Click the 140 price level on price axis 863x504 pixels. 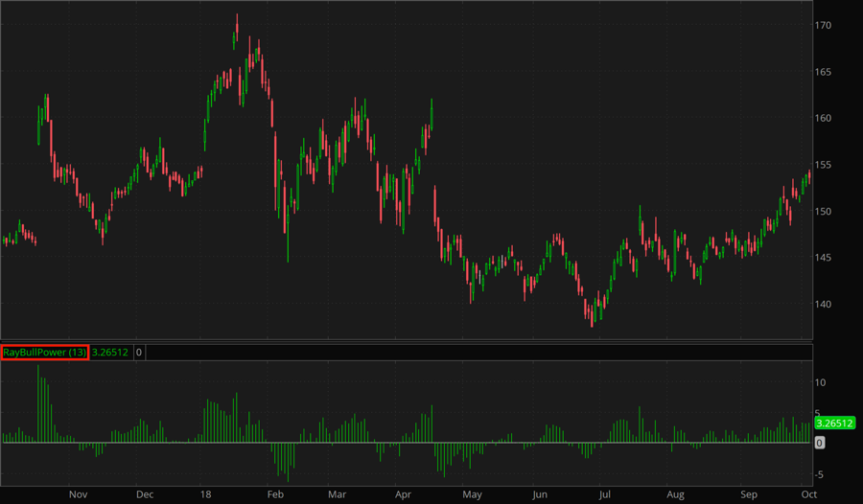pyautogui.click(x=823, y=305)
